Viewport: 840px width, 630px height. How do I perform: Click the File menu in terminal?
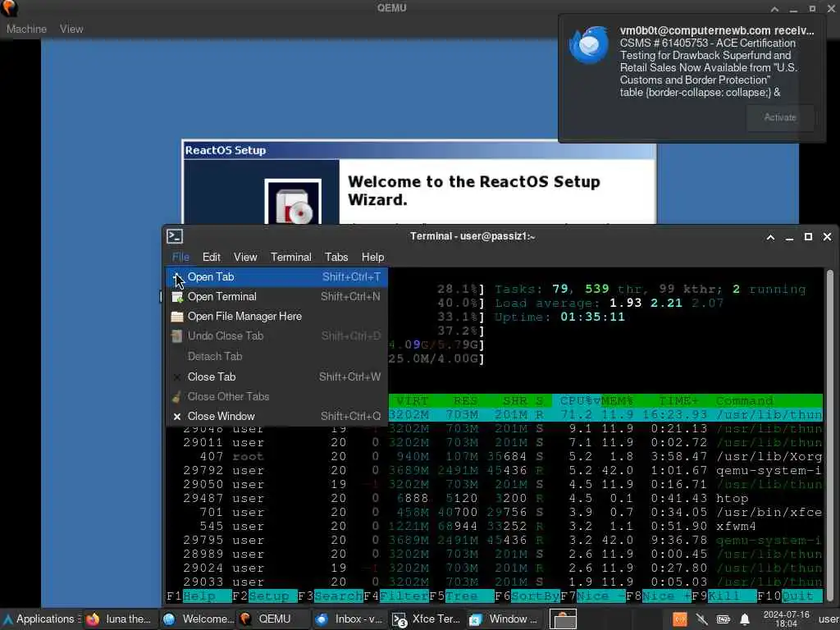coord(180,257)
